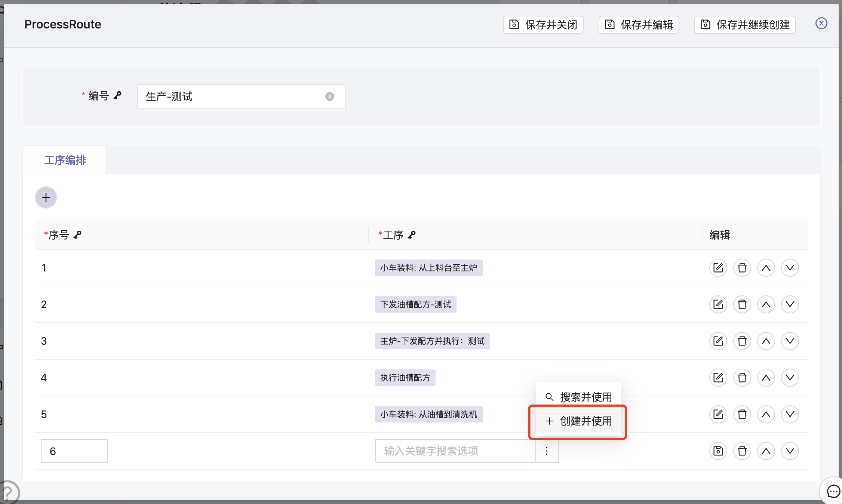Viewport: 842px width, 504px height.
Task: Edit row 5 小车装料 entry
Action: pyautogui.click(x=718, y=414)
